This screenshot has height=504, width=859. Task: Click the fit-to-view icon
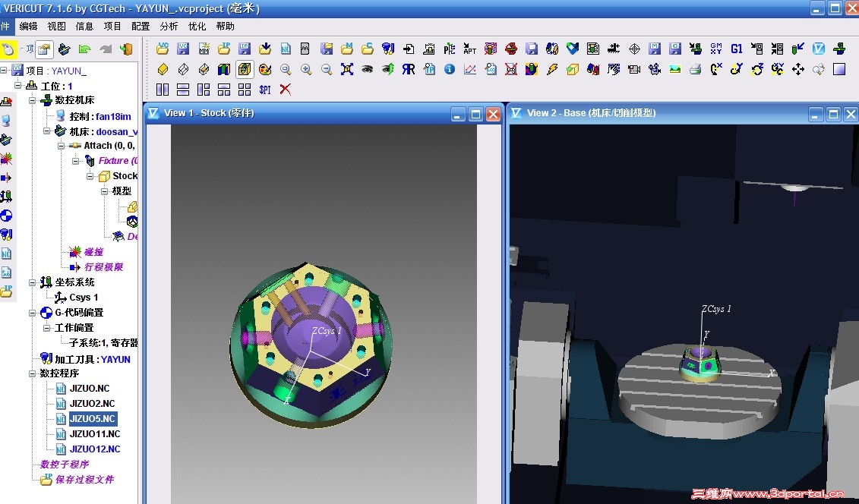click(347, 70)
